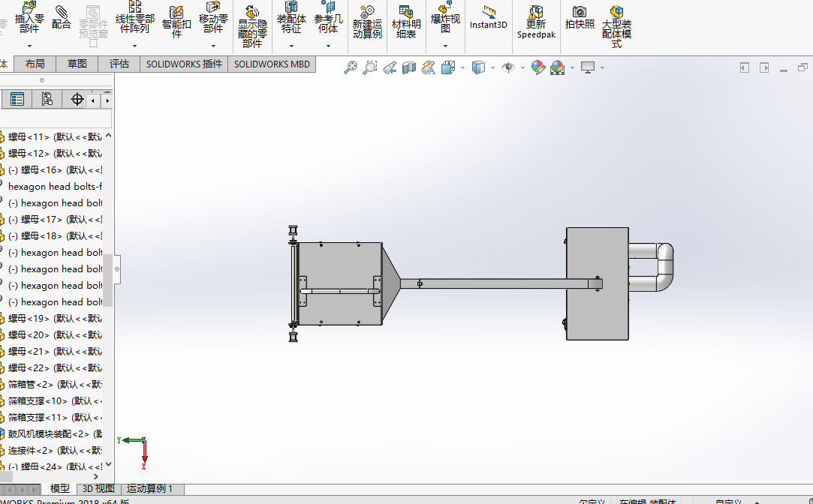Click graphics area restore window button
Screen dimensions: 813x504
coord(802,67)
